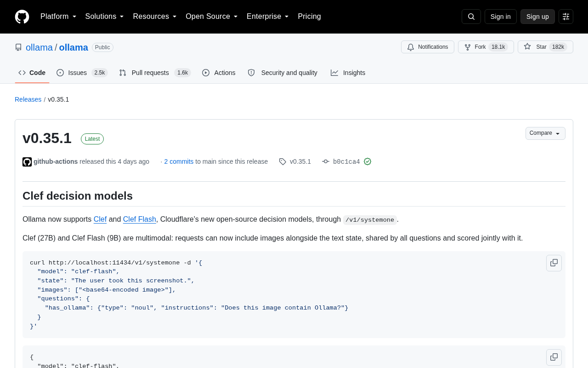Expand the Platform menu

58,17
